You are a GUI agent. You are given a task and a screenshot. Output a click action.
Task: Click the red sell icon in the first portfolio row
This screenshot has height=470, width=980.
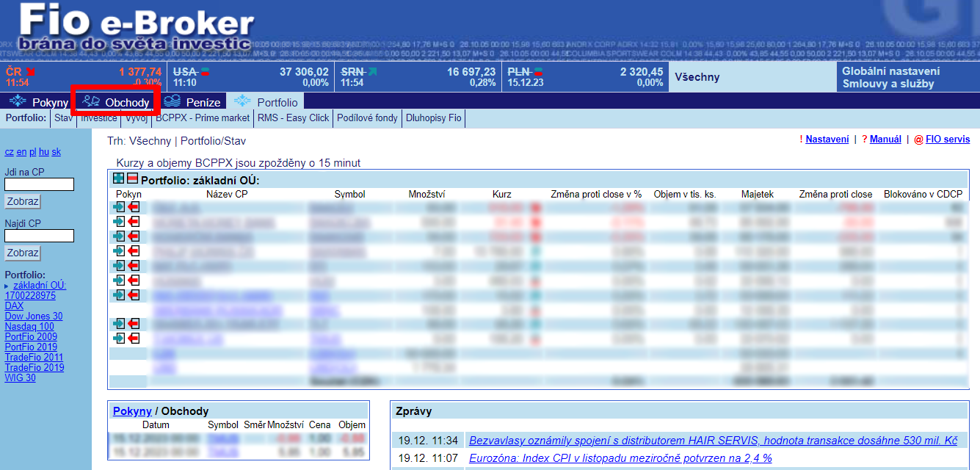[x=134, y=207]
